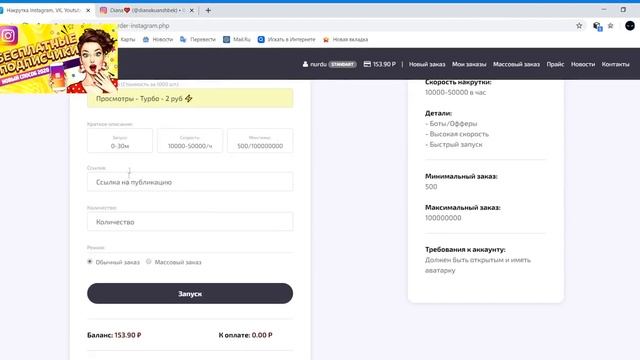
Task: Click the Максимальный заказ heading
Action: [462, 207]
